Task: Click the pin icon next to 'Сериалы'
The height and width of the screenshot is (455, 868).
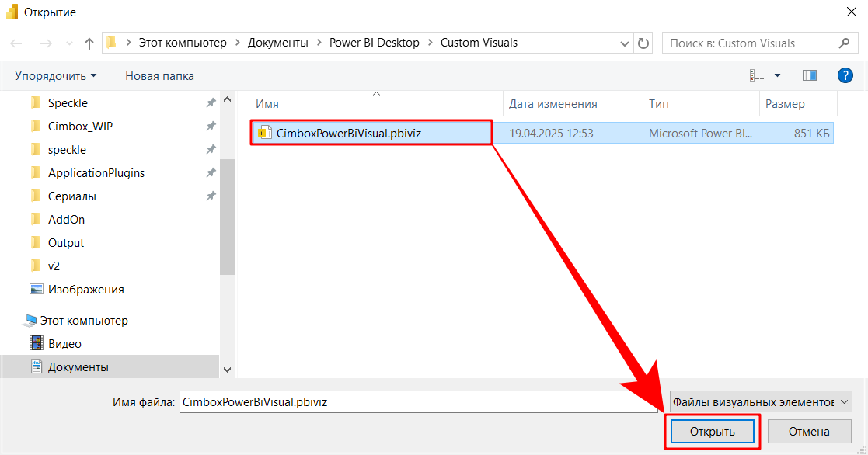Action: tap(211, 196)
